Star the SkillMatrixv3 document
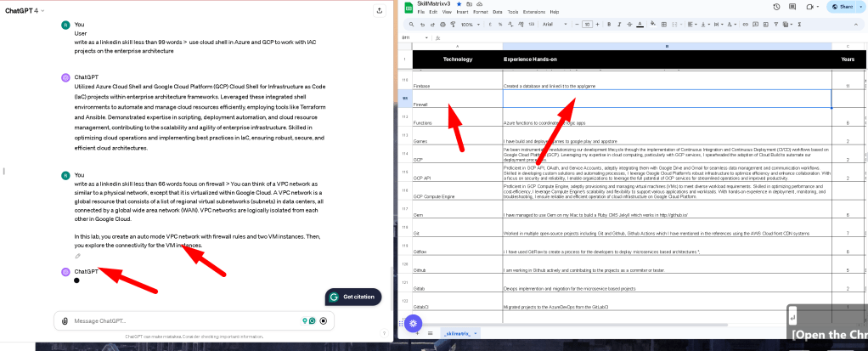This screenshot has width=868, height=351. click(x=459, y=4)
